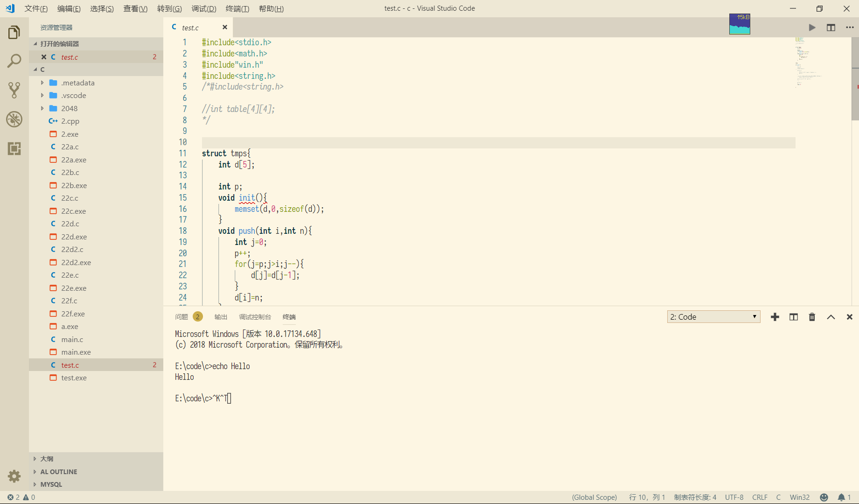
Task: Add a new terminal with plus icon
Action: [x=775, y=317]
